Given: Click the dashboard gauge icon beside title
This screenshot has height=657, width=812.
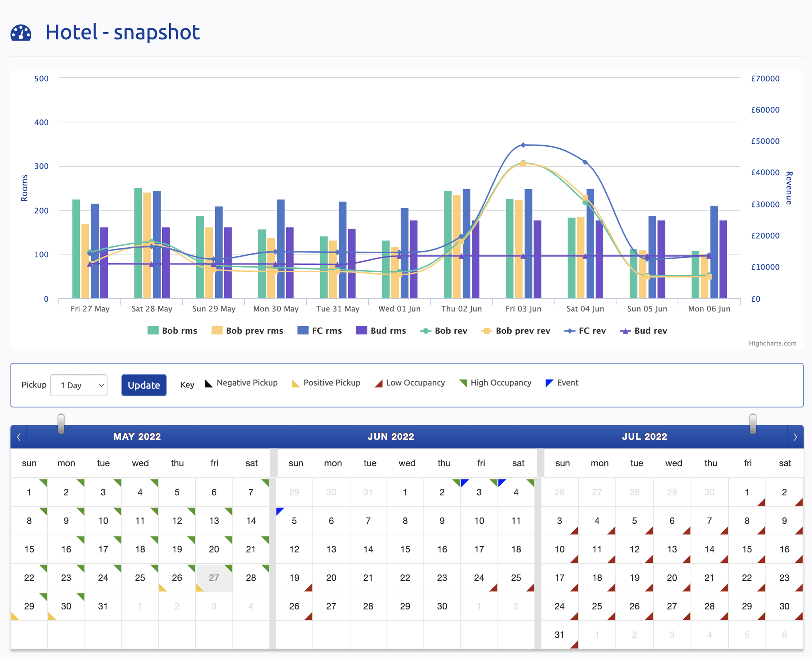Looking at the screenshot, I should click(21, 33).
